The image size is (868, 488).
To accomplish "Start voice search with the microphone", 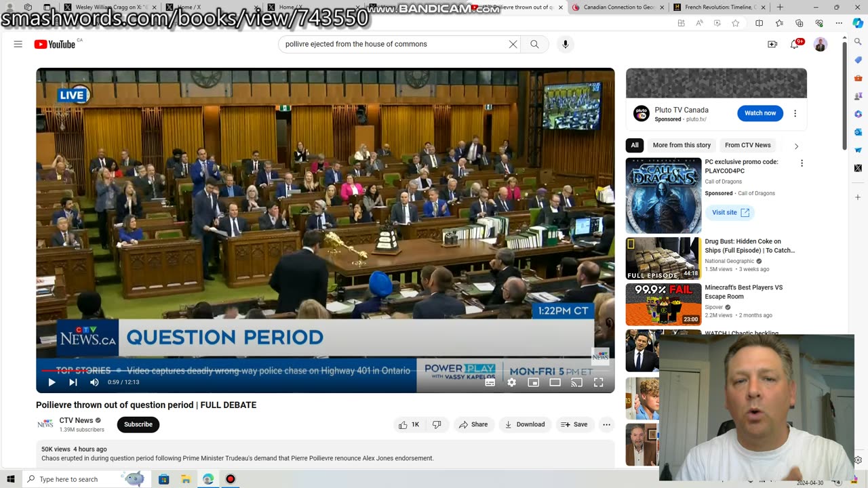I will click(x=566, y=44).
